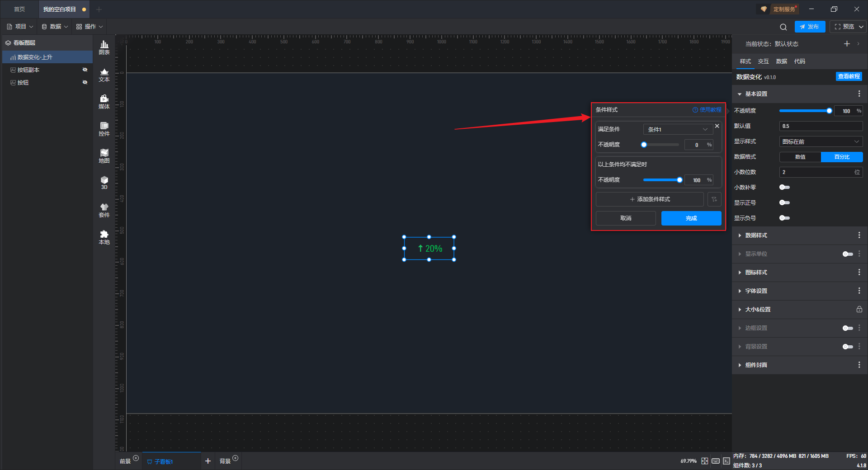868x470 pixels.
Task: Enable the 显示正号 switch
Action: pyautogui.click(x=784, y=202)
